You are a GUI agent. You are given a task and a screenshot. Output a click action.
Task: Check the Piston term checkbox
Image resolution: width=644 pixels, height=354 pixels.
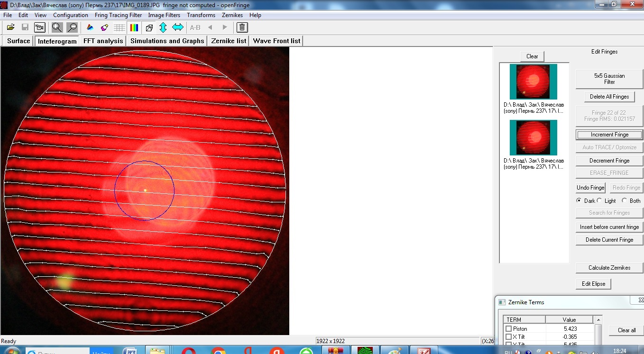[x=509, y=329]
